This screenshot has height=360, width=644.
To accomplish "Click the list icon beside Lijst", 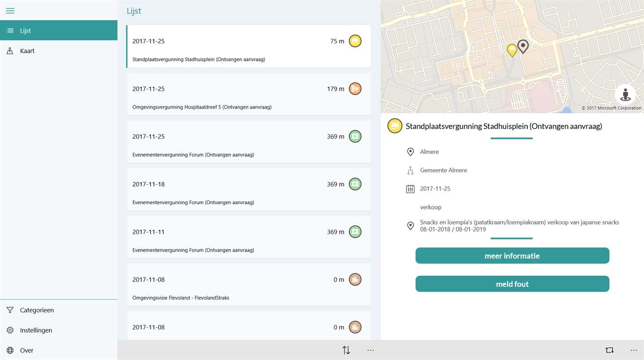I will tap(10, 31).
